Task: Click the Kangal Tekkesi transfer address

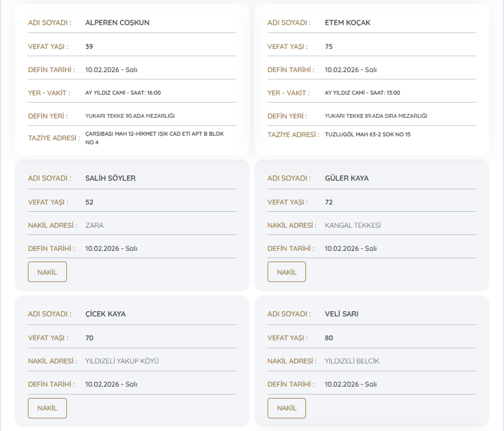Action: (352, 225)
